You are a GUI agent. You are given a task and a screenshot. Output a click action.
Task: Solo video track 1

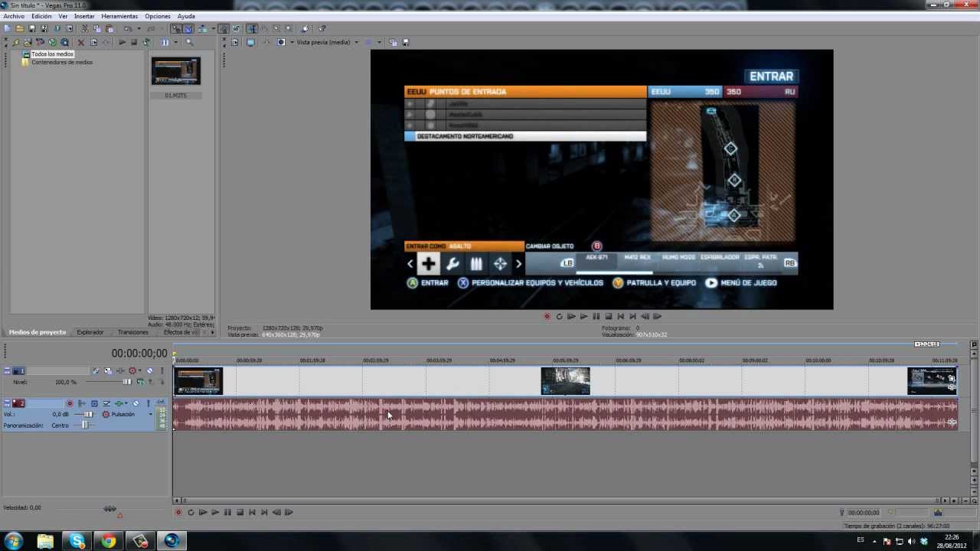click(162, 370)
